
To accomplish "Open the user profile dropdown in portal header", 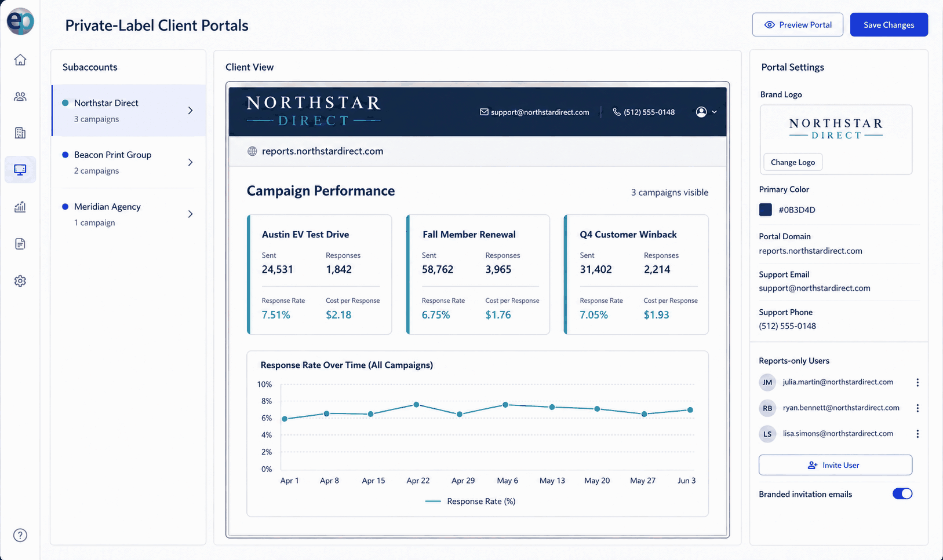I will (x=707, y=112).
